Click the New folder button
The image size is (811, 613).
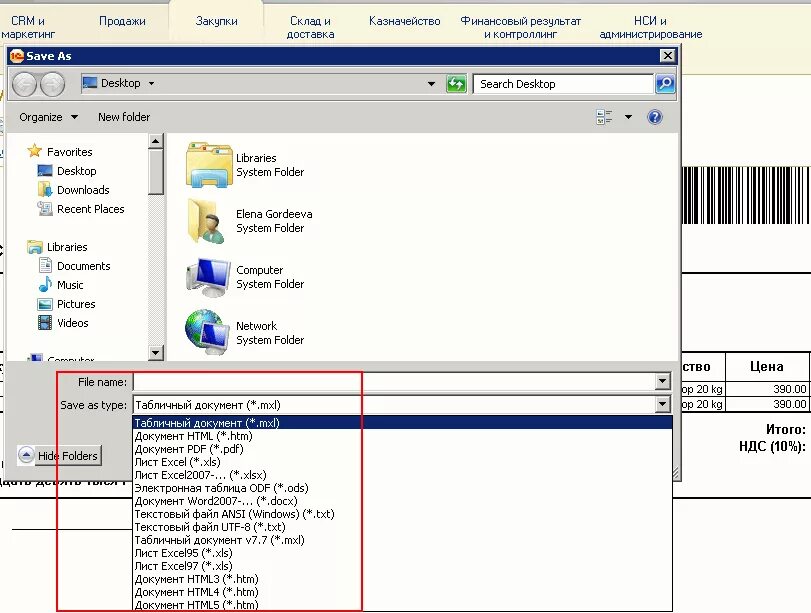click(x=124, y=117)
